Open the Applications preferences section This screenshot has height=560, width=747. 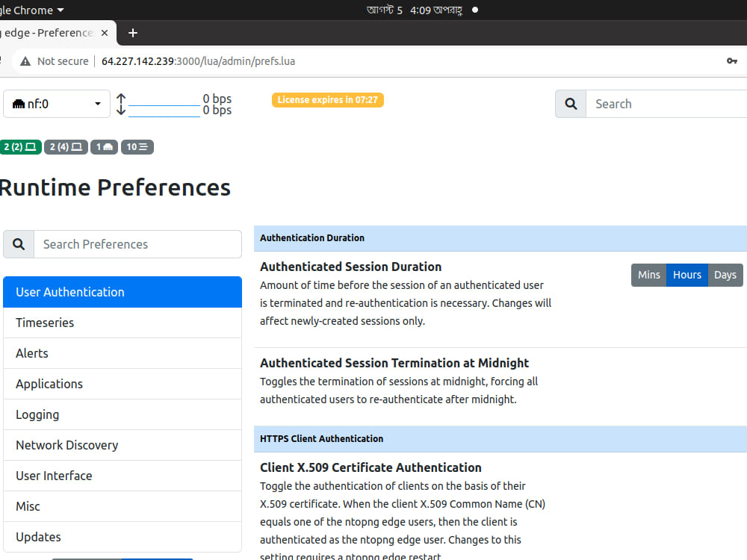tap(123, 384)
